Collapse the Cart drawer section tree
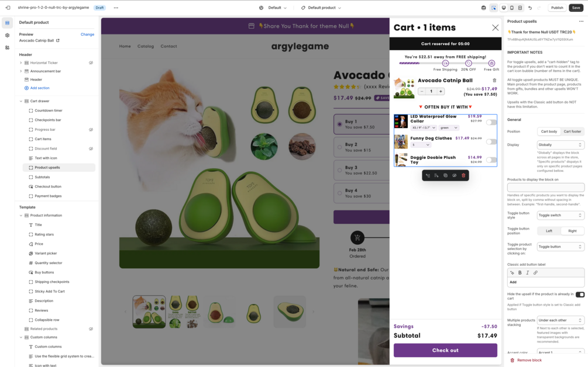The image size is (588, 367). tap(21, 101)
